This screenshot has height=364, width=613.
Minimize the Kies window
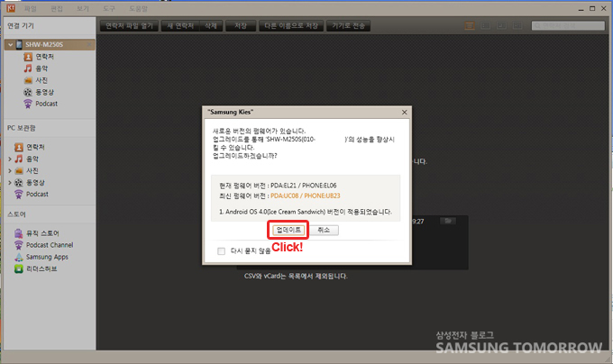tap(581, 9)
